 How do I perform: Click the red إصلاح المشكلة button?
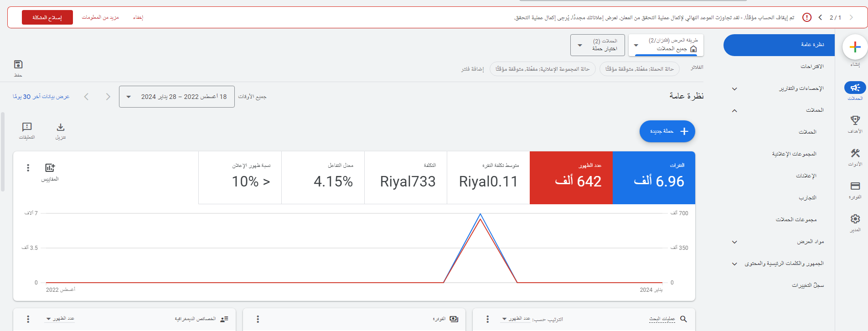47,17
